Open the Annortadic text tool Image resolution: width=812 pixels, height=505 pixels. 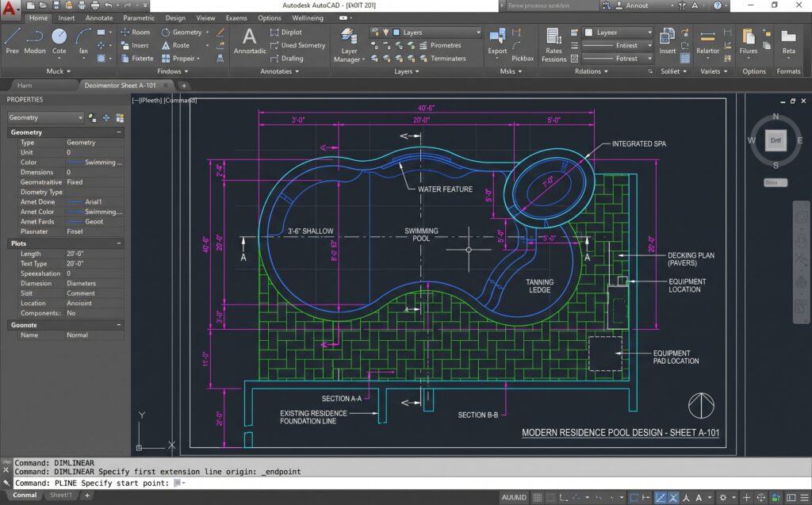(250, 40)
